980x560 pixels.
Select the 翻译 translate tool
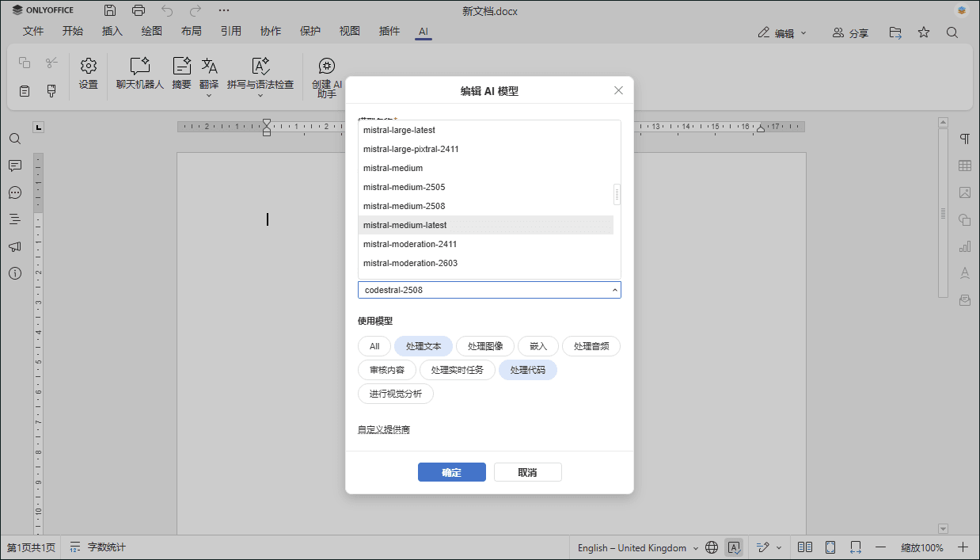(208, 70)
